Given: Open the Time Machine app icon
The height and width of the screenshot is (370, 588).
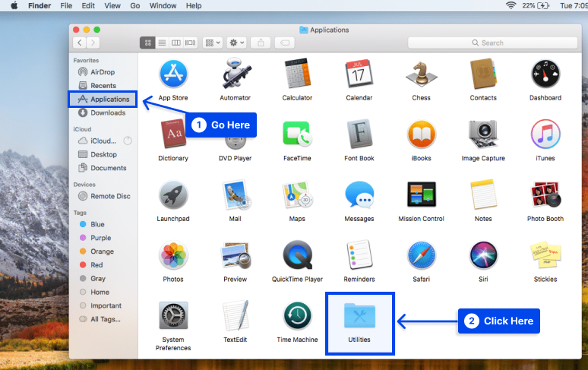Looking at the screenshot, I should (x=297, y=315).
